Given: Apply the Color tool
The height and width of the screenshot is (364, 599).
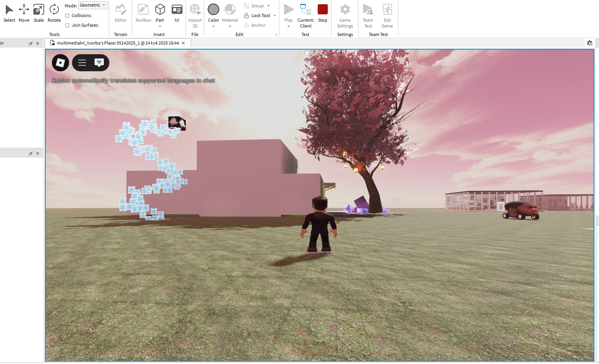Looking at the screenshot, I should click(x=213, y=12).
